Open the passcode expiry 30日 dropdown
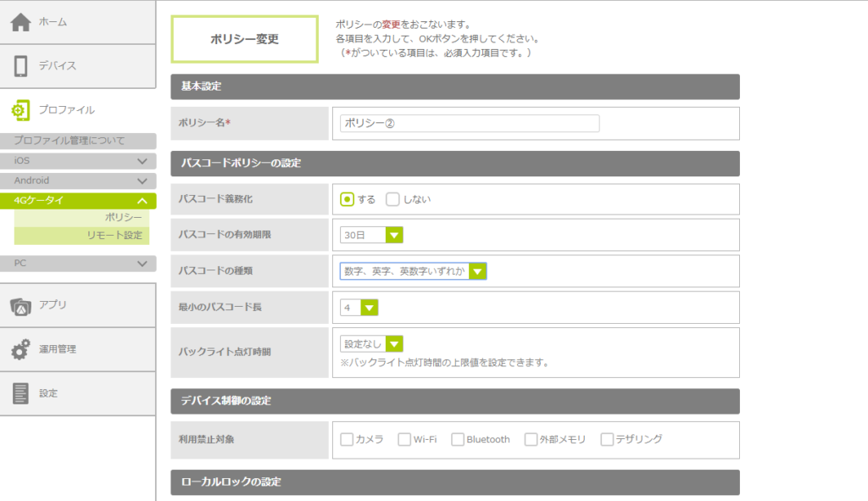Viewport: 868px width, 501px height. (371, 235)
